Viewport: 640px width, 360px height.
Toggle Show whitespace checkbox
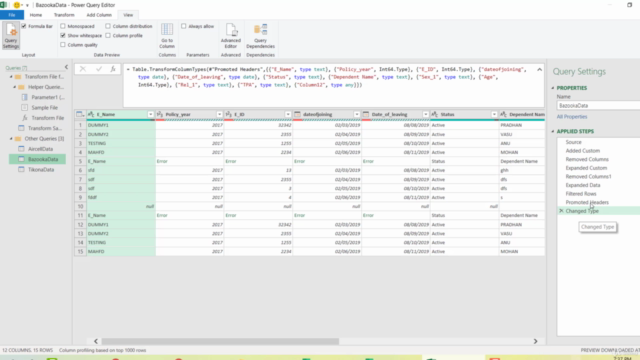pyautogui.click(x=63, y=36)
